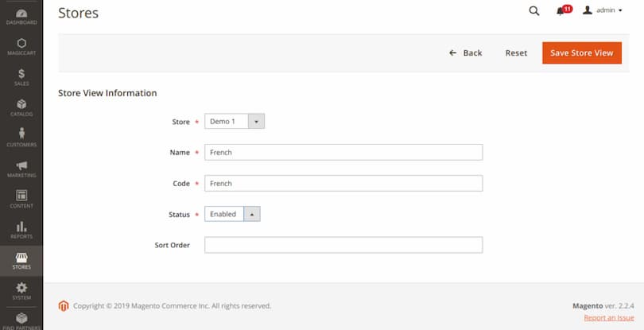
Task: Open the Catalog box icon menu
Action: click(21, 108)
